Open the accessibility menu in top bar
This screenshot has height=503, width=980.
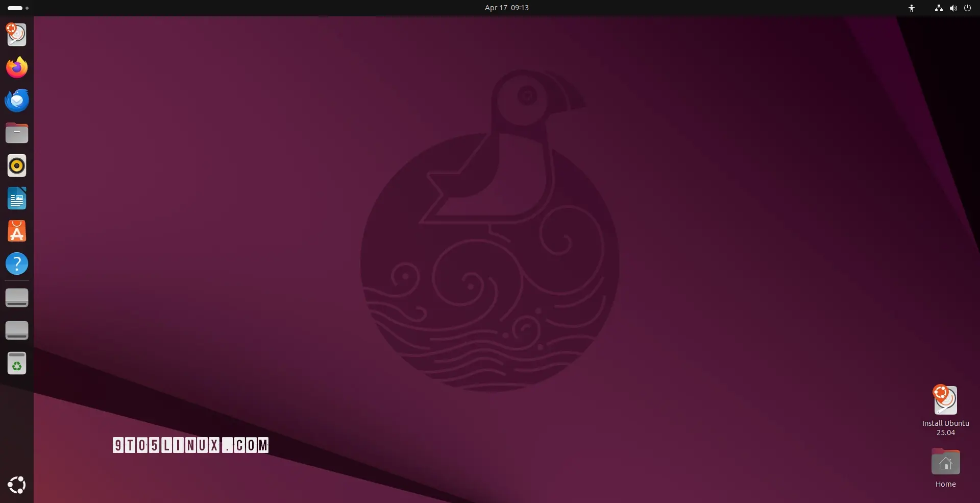pos(912,8)
